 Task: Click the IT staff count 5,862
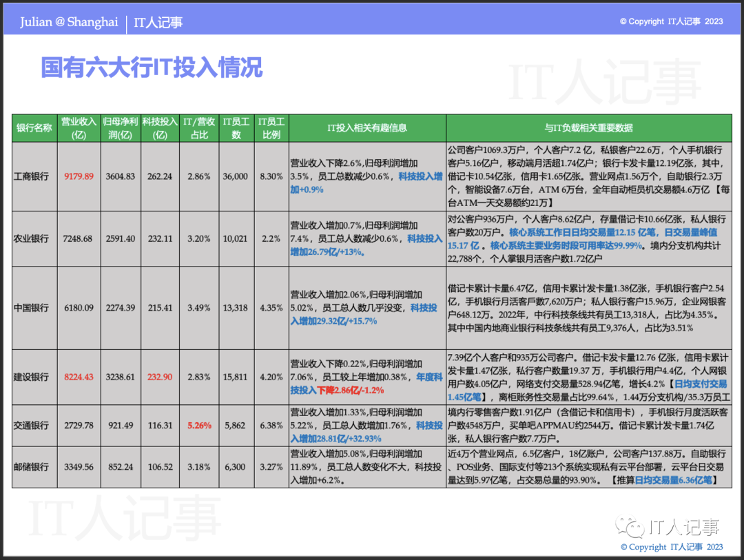click(236, 426)
